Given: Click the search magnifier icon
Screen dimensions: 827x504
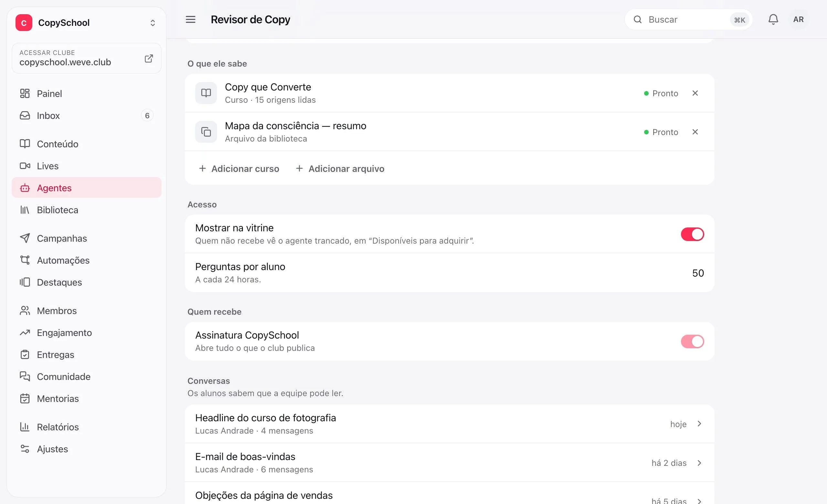Looking at the screenshot, I should tap(638, 19).
